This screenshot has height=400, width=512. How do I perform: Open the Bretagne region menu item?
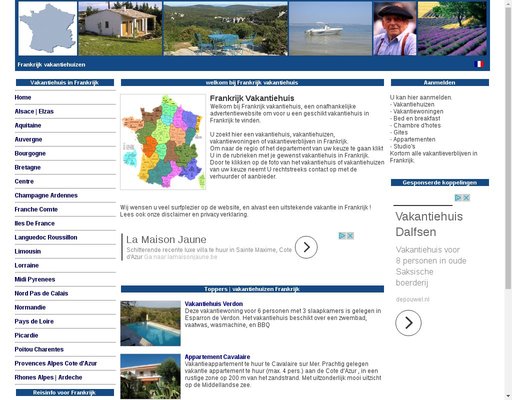27,167
